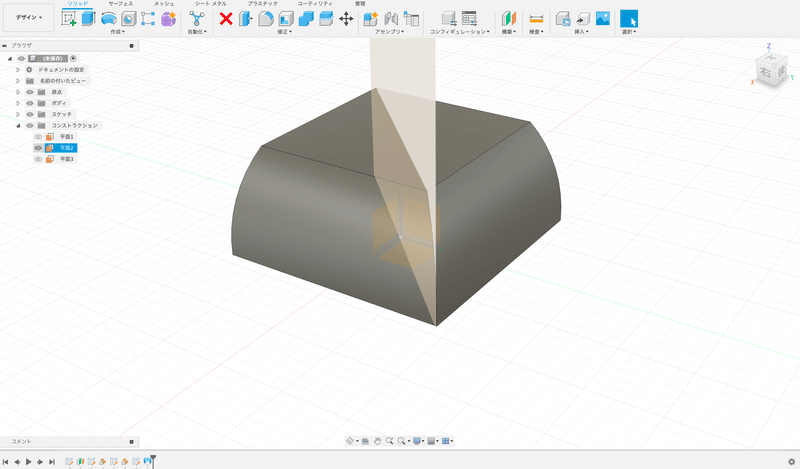Toggle visibility of the ボディ folder
This screenshot has height=469, width=800.
[30, 103]
